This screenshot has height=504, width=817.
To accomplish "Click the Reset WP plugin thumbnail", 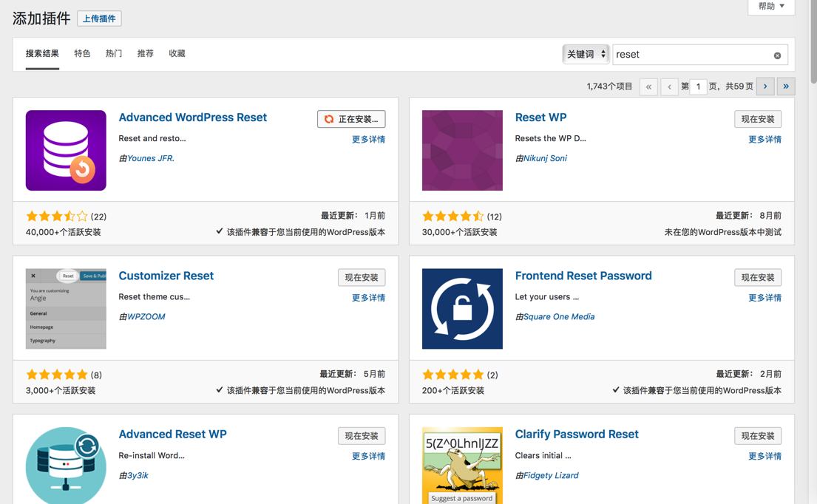I will click(462, 151).
